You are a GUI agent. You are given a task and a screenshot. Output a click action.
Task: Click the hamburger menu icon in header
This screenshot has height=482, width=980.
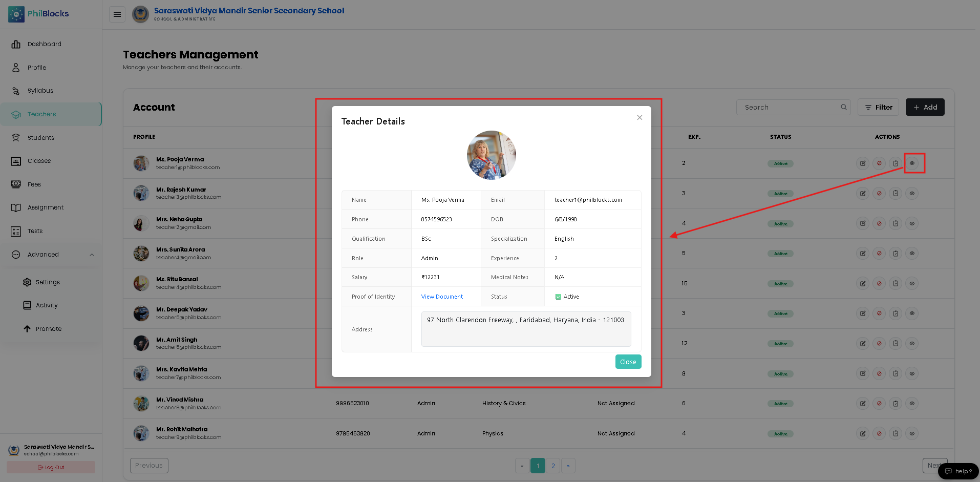(117, 14)
